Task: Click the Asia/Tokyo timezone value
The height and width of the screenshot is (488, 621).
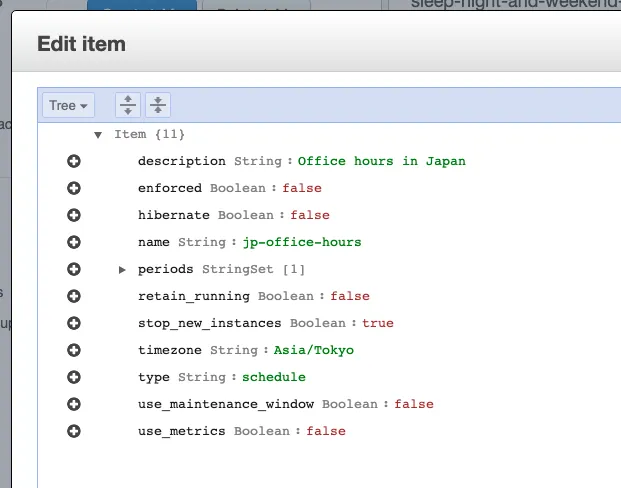Action: point(313,350)
